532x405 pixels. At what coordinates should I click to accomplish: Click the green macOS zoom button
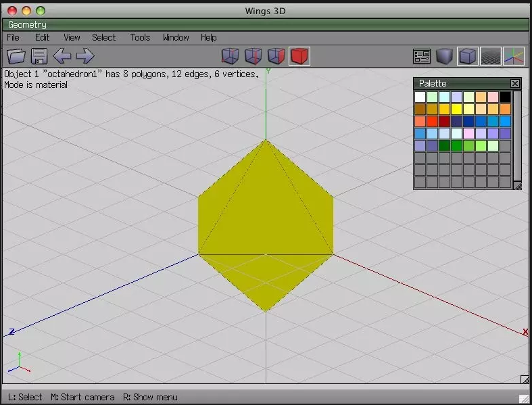click(41, 11)
